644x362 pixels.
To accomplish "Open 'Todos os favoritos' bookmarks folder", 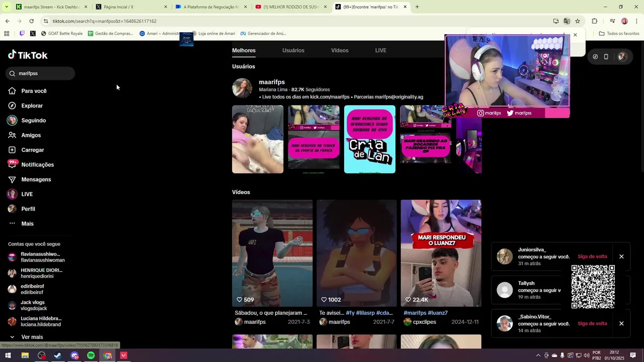I will (x=619, y=34).
